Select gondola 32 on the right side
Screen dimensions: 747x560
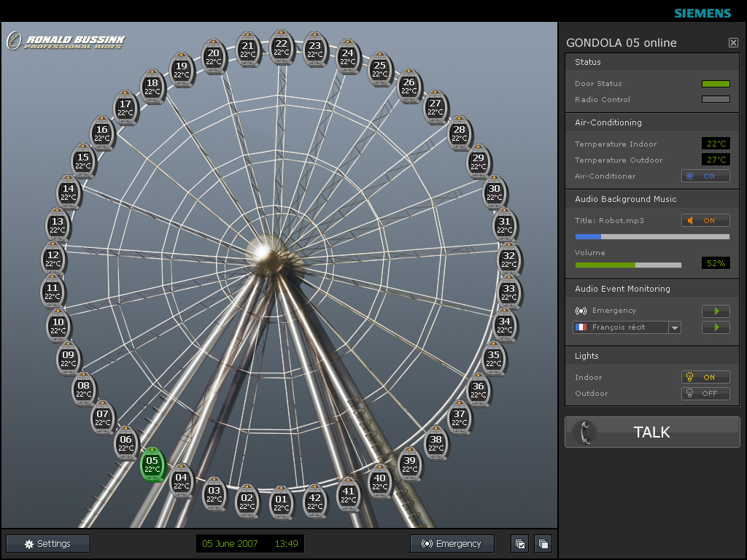click(508, 260)
